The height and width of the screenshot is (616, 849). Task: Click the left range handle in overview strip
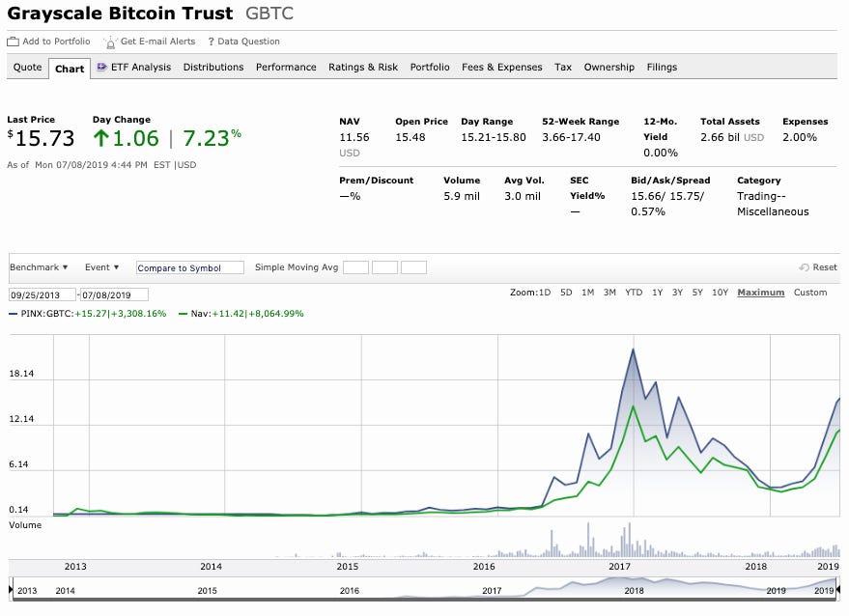[11, 588]
